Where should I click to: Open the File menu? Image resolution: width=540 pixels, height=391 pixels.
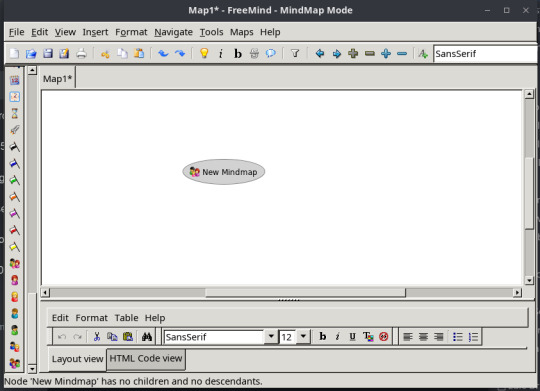[x=17, y=32]
